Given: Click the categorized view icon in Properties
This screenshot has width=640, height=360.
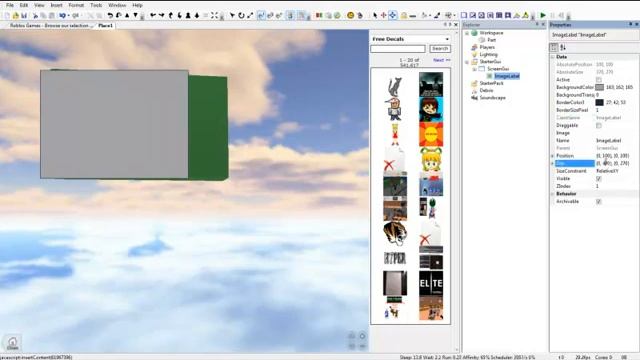Looking at the screenshot, I should click(554, 48).
